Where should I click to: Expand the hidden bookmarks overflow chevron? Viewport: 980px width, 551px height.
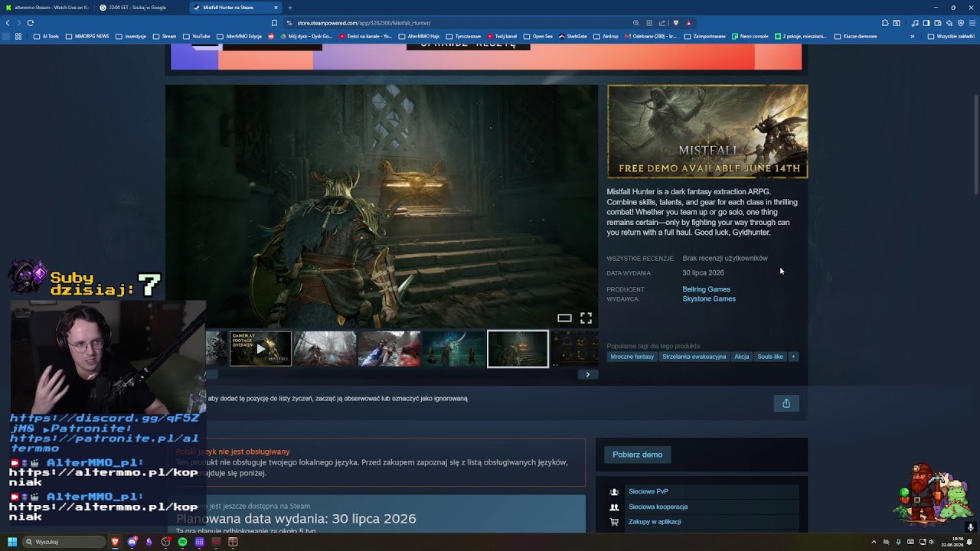(x=912, y=36)
